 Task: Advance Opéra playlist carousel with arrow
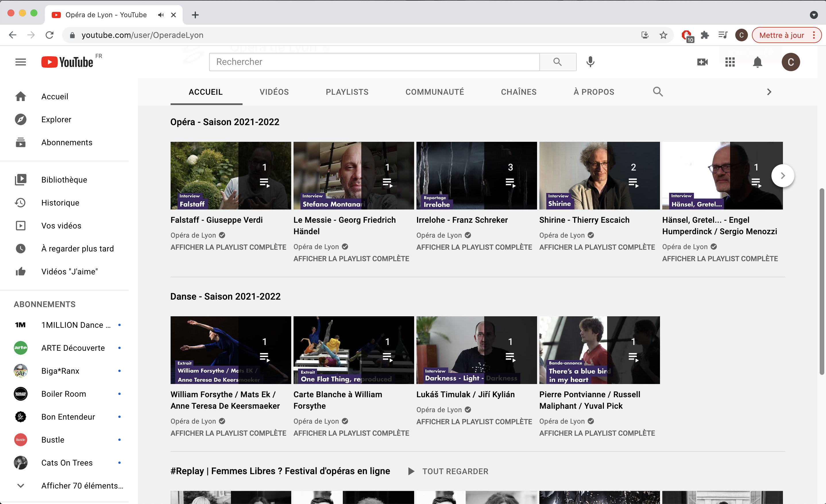pyautogui.click(x=783, y=176)
